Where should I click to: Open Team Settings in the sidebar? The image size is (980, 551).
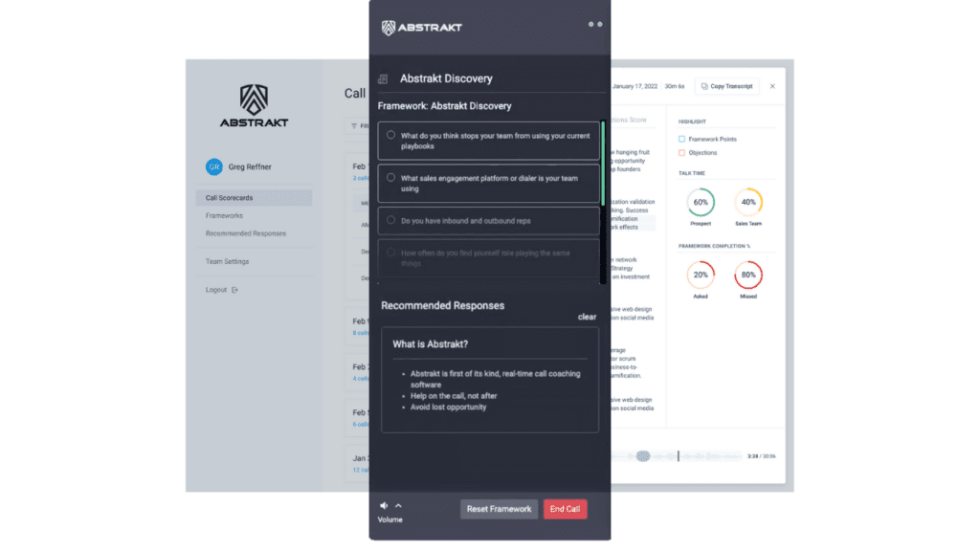228,262
